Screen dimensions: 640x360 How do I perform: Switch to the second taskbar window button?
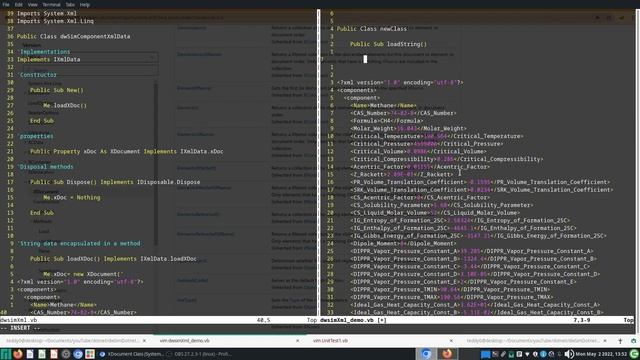[199, 354]
